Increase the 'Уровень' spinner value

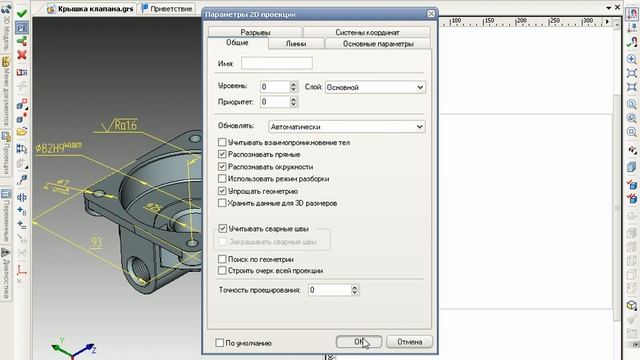(x=293, y=84)
